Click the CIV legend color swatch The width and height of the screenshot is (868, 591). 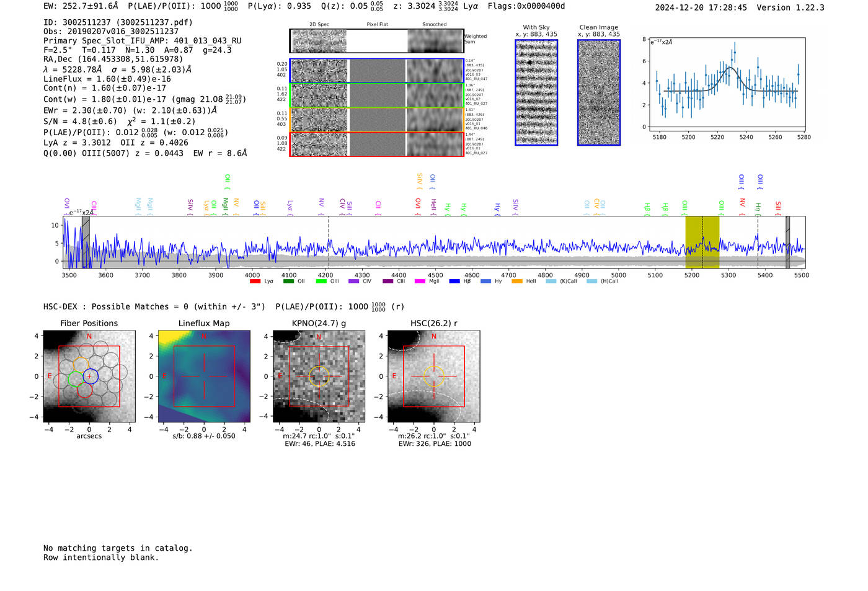coord(354,282)
